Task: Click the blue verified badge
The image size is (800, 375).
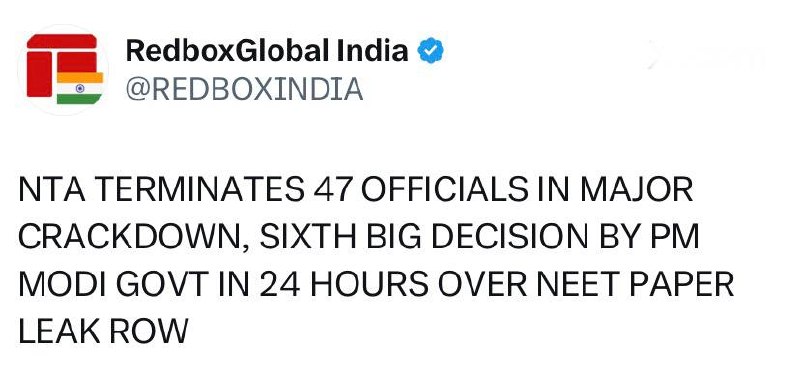Action: click(x=431, y=50)
